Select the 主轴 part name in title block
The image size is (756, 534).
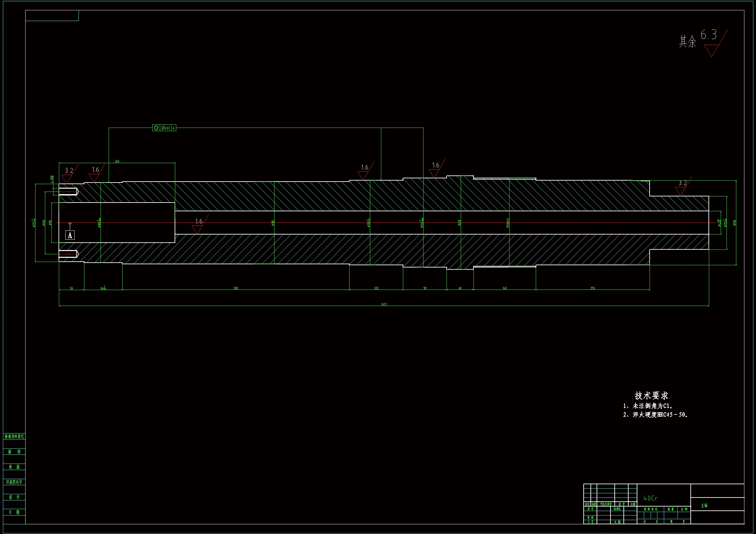click(x=704, y=505)
